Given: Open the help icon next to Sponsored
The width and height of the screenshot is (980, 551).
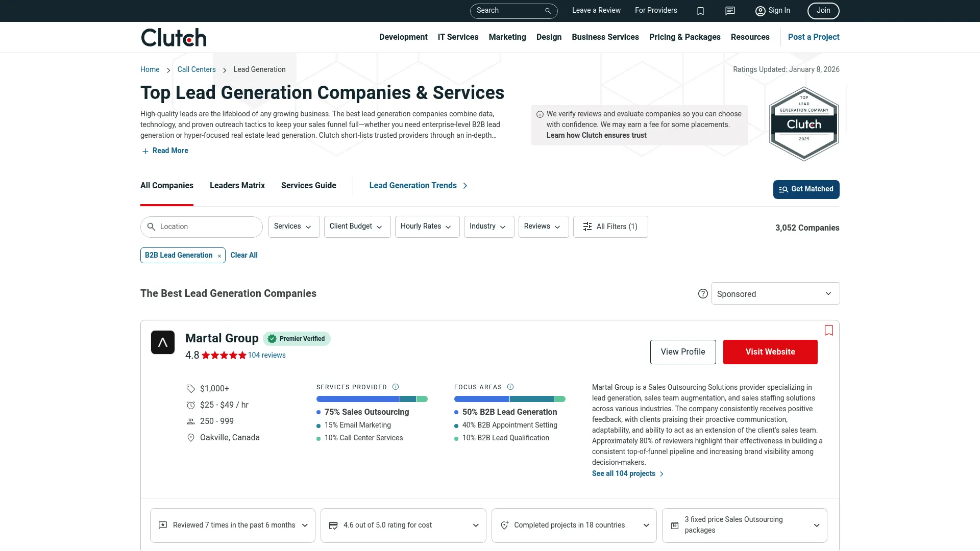Looking at the screenshot, I should point(703,293).
